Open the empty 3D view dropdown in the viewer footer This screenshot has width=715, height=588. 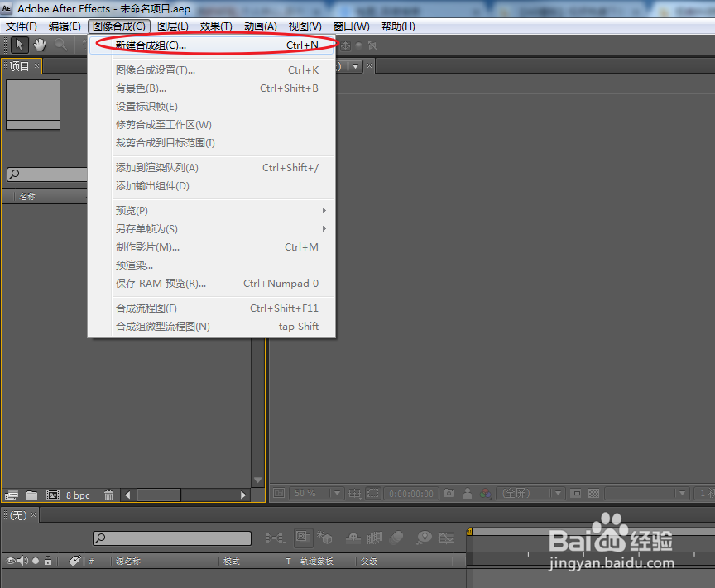(646, 493)
